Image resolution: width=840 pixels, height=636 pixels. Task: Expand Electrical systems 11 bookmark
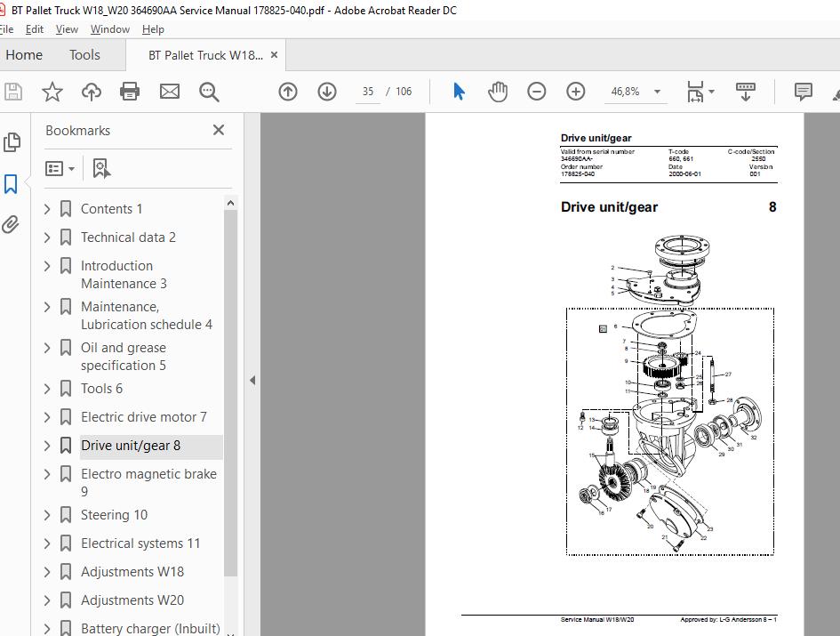point(47,543)
